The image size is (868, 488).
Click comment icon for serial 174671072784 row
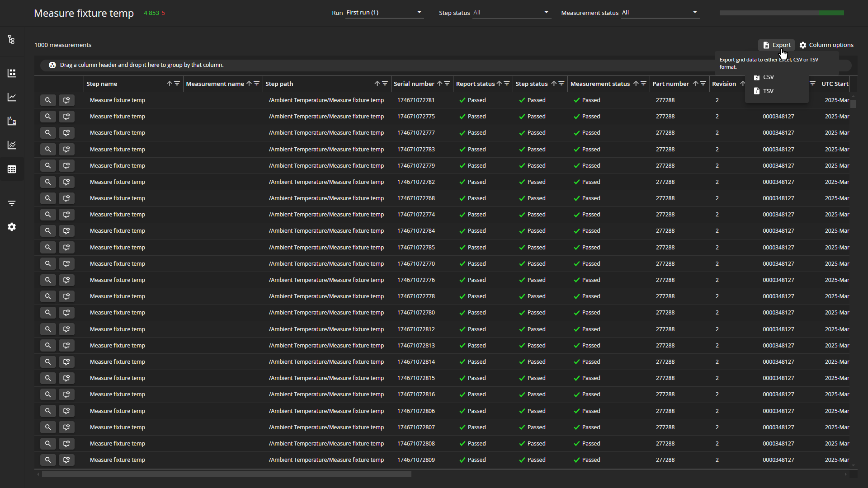click(66, 231)
